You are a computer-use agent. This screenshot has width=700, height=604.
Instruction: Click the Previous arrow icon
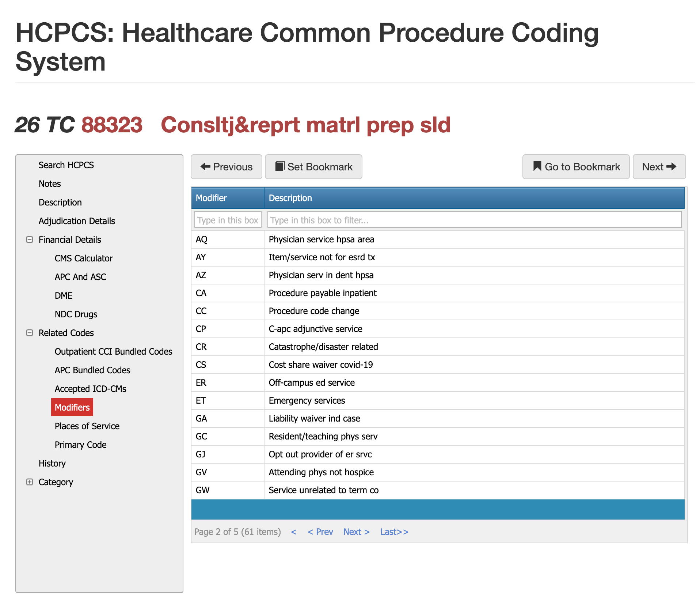pyautogui.click(x=206, y=167)
